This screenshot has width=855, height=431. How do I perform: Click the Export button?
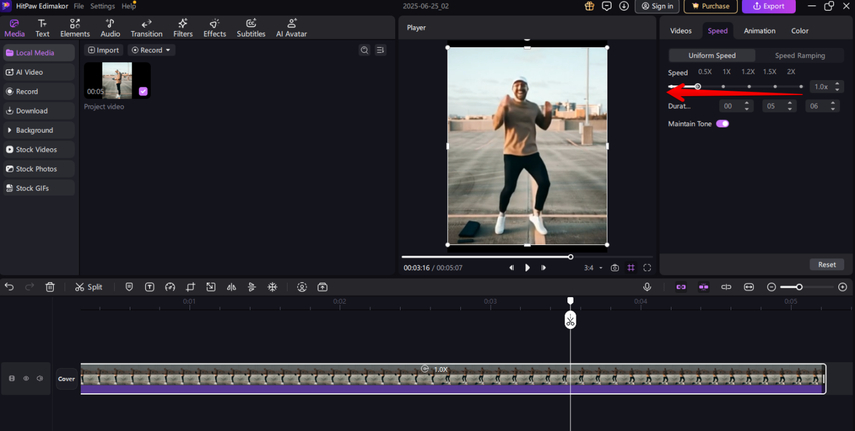click(768, 6)
